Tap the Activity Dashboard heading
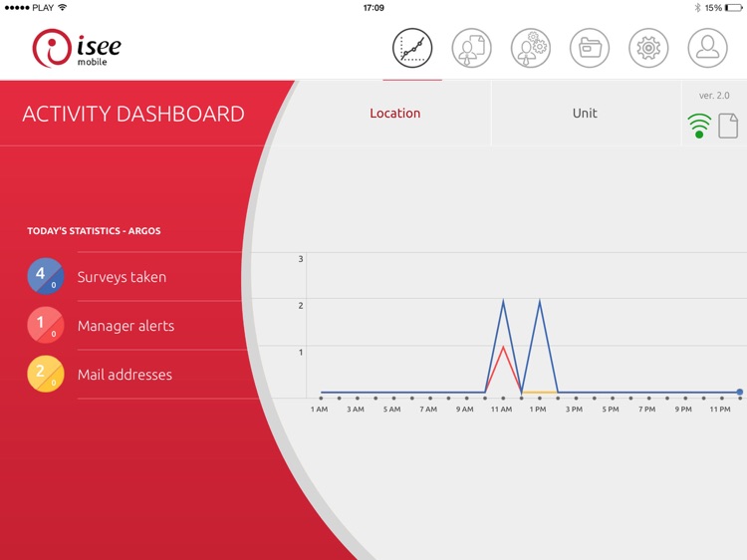 [133, 114]
